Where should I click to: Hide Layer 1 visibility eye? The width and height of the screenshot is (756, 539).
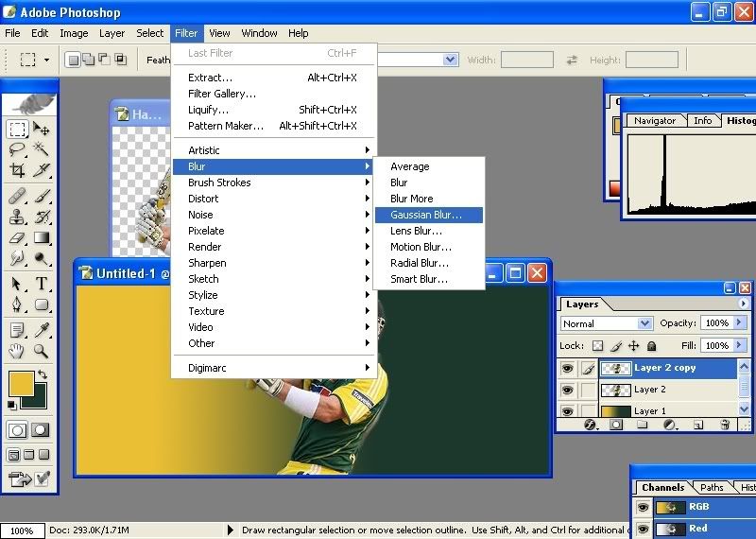[568, 410]
